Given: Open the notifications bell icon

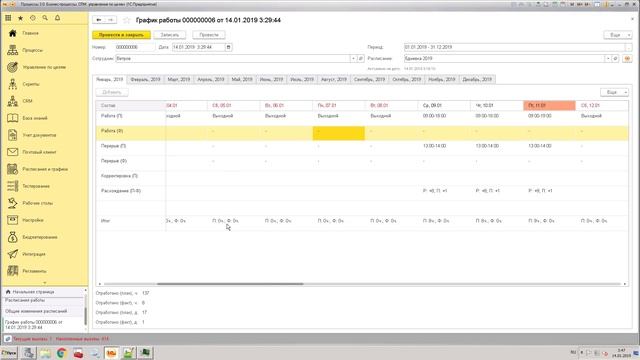Looking at the screenshot, I should click(58, 18).
